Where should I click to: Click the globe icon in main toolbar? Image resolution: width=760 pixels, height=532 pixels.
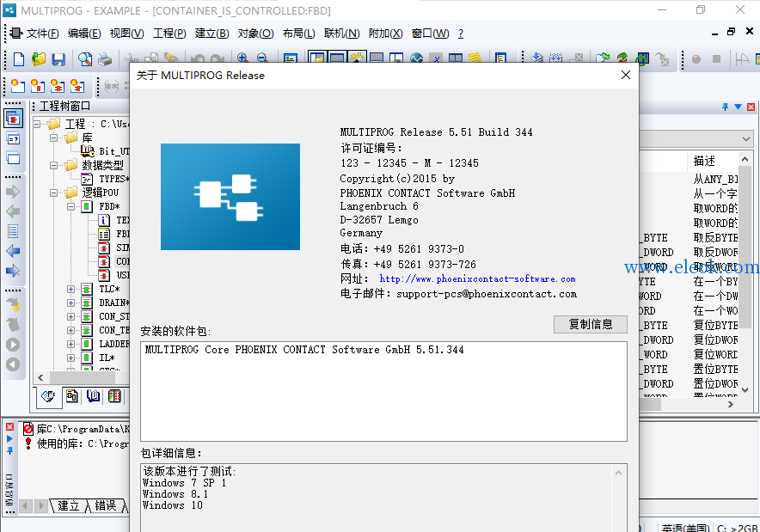coord(416,58)
